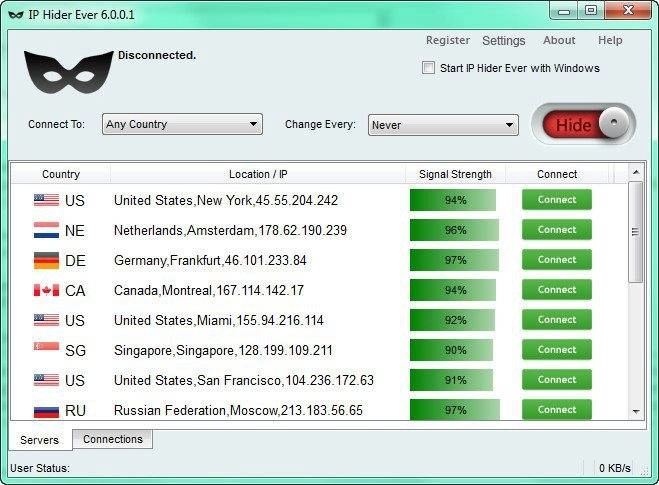Sort by the Country column header
This screenshot has width=659, height=485.
tap(61, 174)
